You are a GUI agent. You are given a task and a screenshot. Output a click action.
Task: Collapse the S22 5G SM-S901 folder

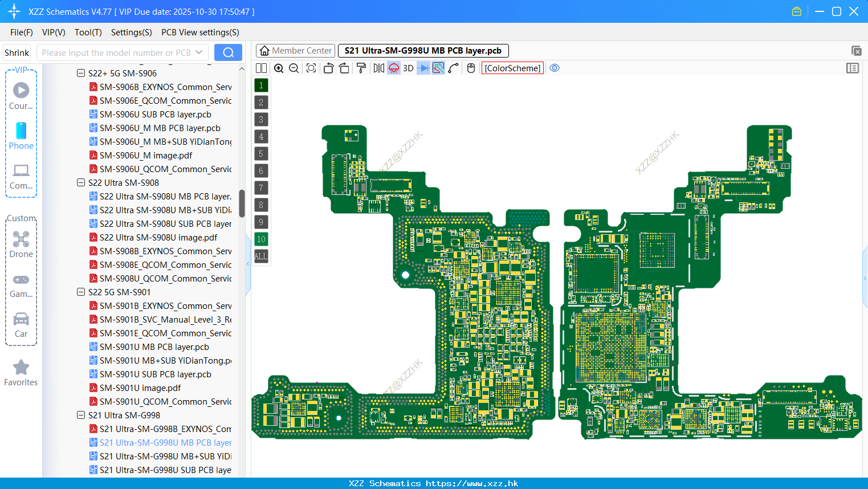tap(81, 292)
